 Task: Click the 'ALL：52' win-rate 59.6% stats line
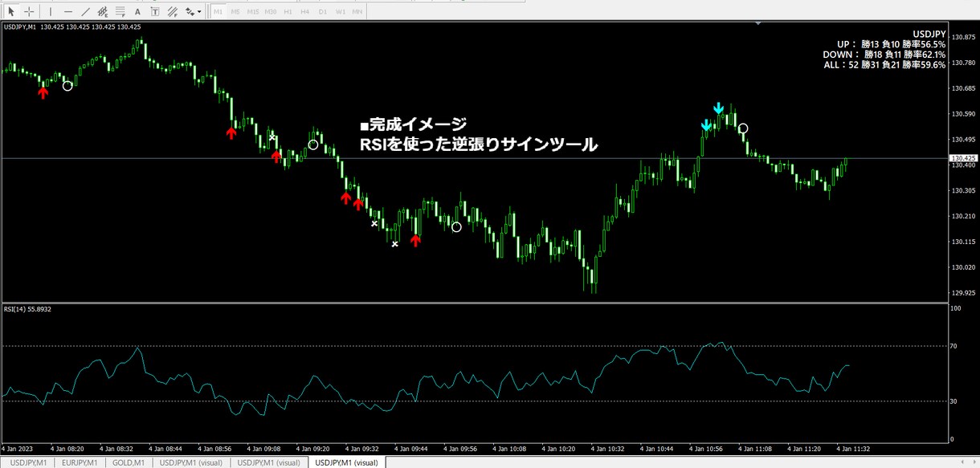pos(884,66)
